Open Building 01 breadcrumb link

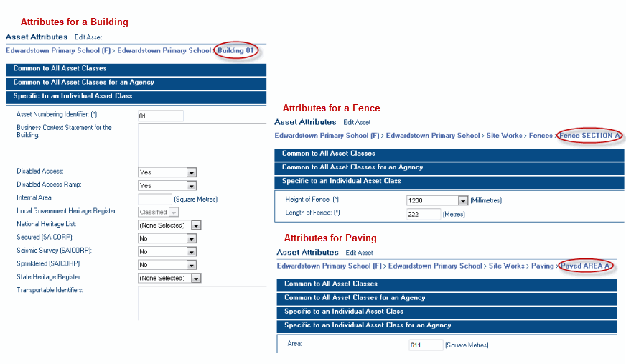pos(235,51)
